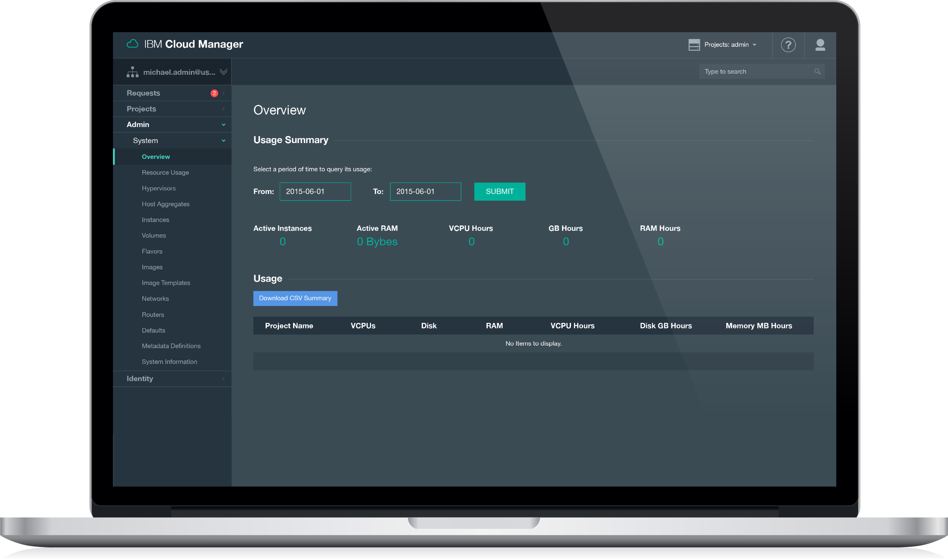
Task: Click the Type to search box
Action: [761, 71]
